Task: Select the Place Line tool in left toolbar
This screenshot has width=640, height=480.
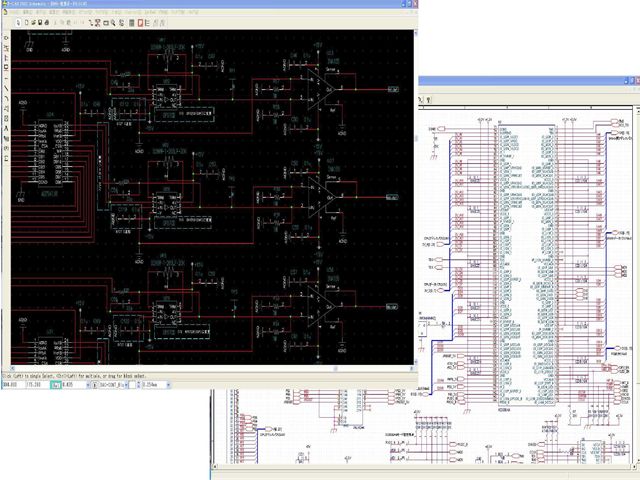Action: pos(6,88)
